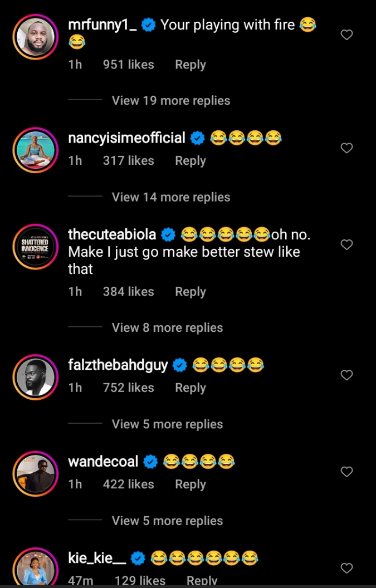View thecuteabiola's profile avatar
The image size is (376, 588).
35,247
